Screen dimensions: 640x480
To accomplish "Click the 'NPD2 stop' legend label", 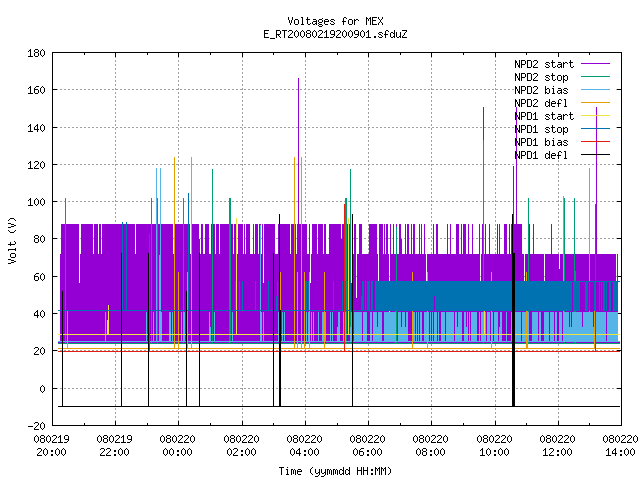I will (x=541, y=77).
